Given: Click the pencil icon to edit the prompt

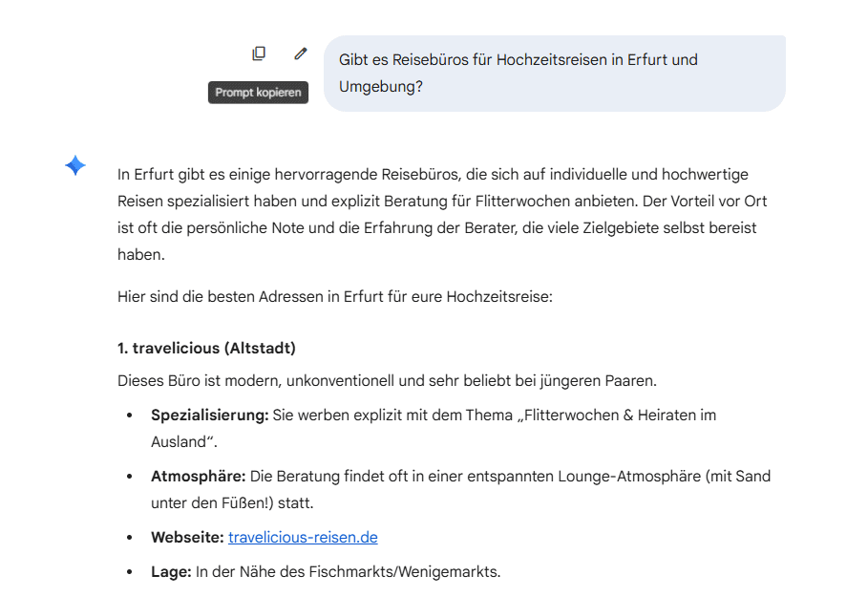Looking at the screenshot, I should 300,53.
